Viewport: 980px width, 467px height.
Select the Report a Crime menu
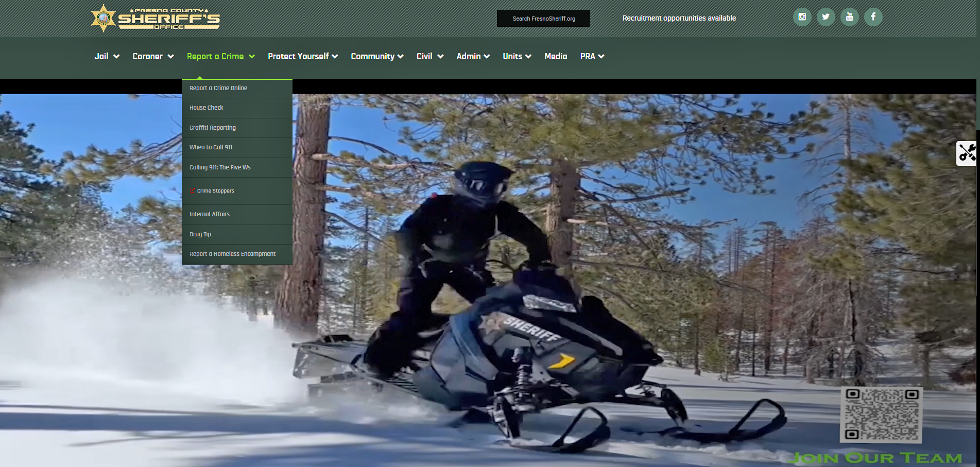tap(215, 56)
